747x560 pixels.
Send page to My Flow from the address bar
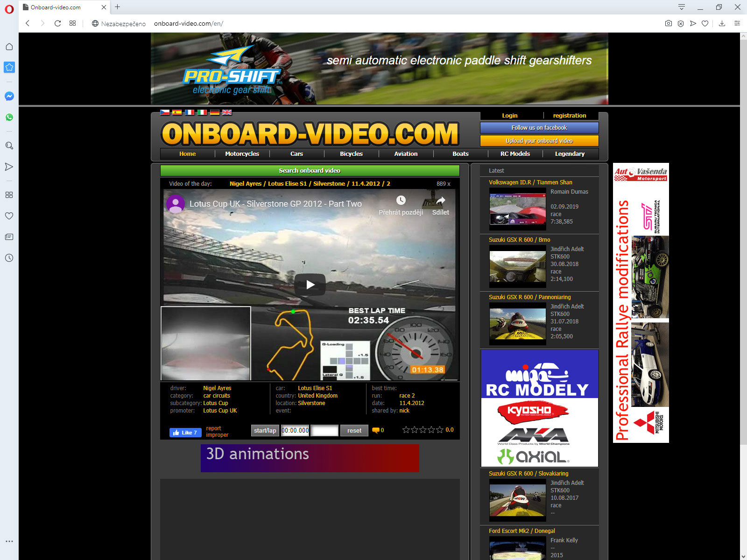[x=693, y=23]
